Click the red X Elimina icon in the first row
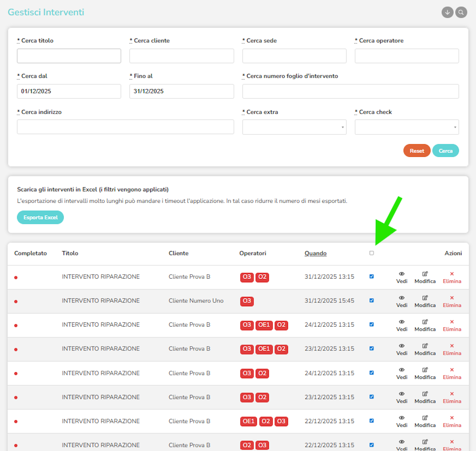Image resolution: width=476 pixels, height=451 pixels. point(452,274)
